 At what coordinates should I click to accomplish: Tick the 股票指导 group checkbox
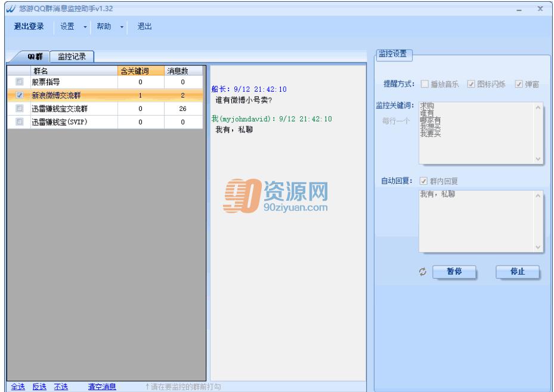click(x=20, y=82)
